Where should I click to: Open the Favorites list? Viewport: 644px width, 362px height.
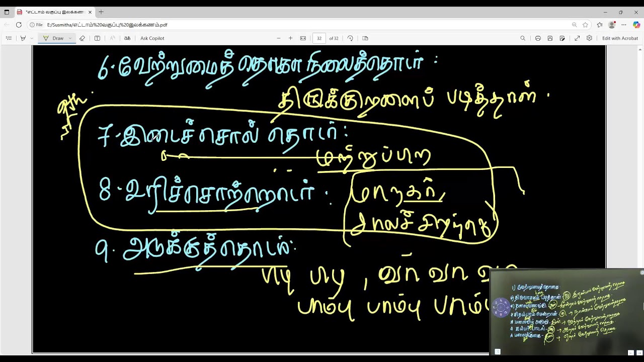coord(600,25)
